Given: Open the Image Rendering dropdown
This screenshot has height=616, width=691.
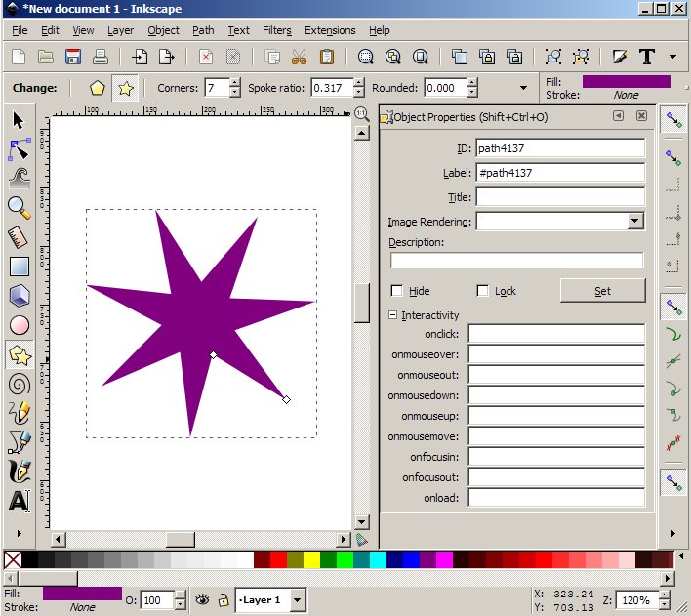Looking at the screenshot, I should [x=635, y=222].
